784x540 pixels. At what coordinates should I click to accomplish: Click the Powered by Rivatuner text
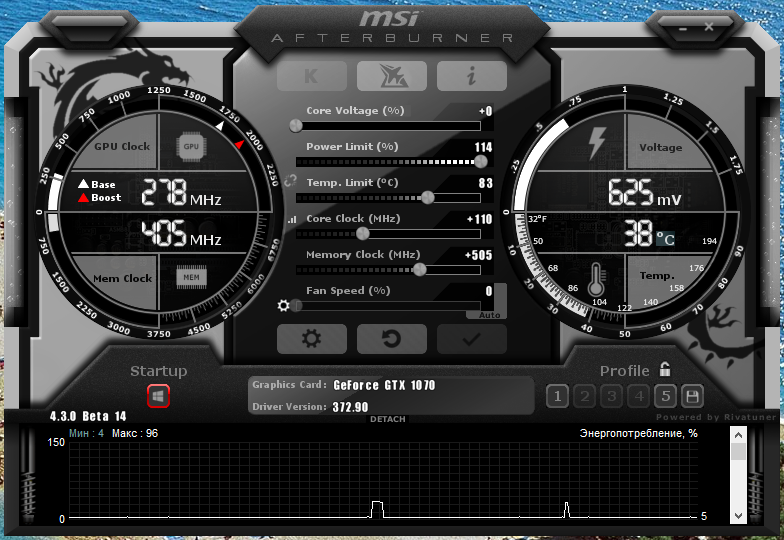point(716,417)
